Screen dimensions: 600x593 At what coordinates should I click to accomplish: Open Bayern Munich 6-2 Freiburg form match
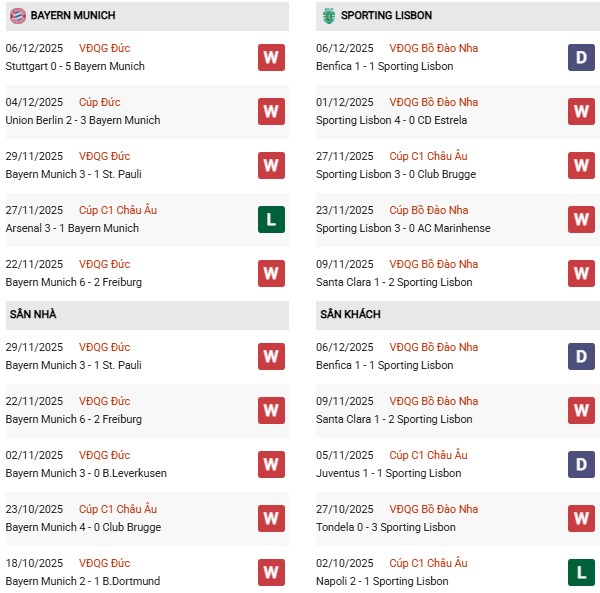tap(74, 282)
